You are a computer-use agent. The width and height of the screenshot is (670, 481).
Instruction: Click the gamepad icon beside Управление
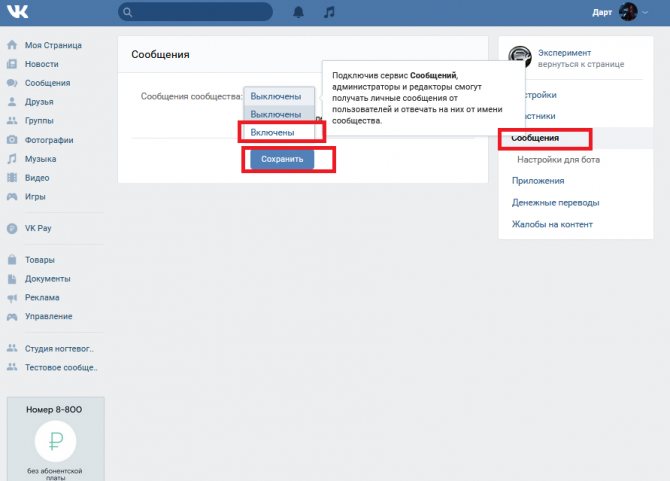point(12,317)
